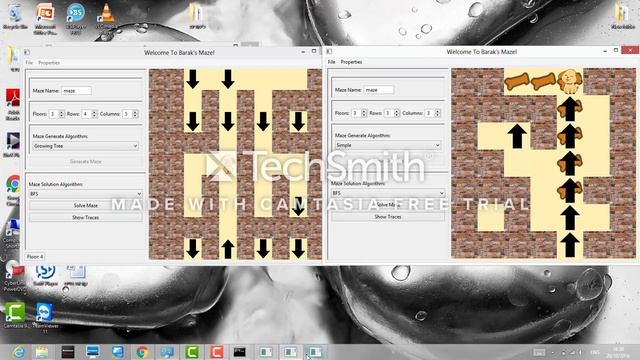Adjust Floors spinner in left window

[x=57, y=114]
